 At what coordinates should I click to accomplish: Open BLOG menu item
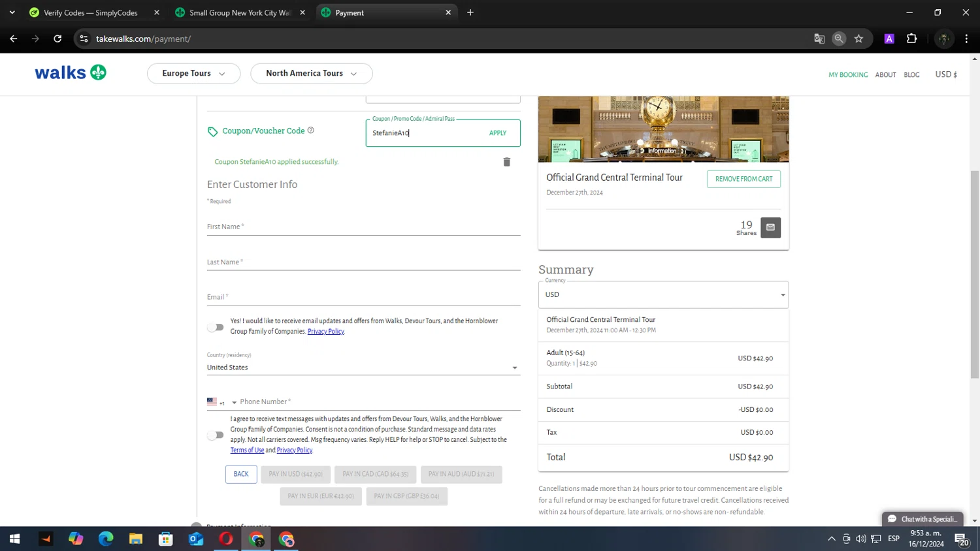coord(911,75)
